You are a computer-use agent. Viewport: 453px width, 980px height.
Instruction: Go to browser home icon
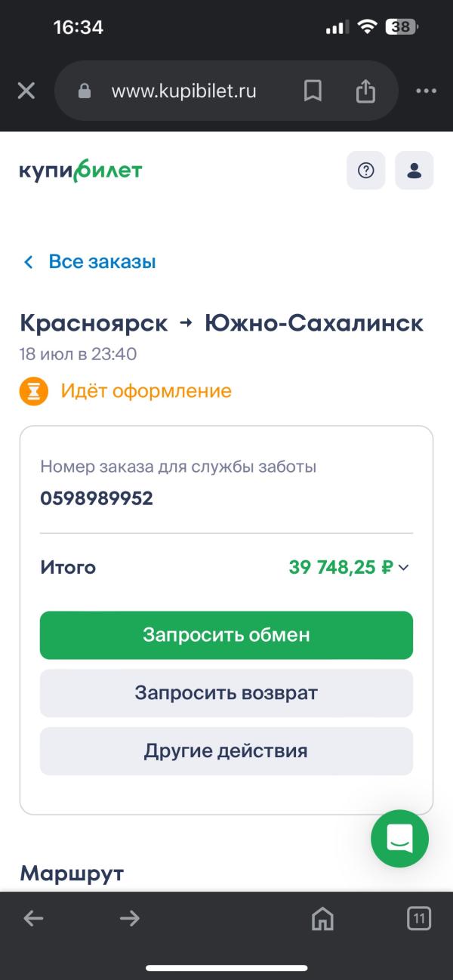(x=322, y=918)
